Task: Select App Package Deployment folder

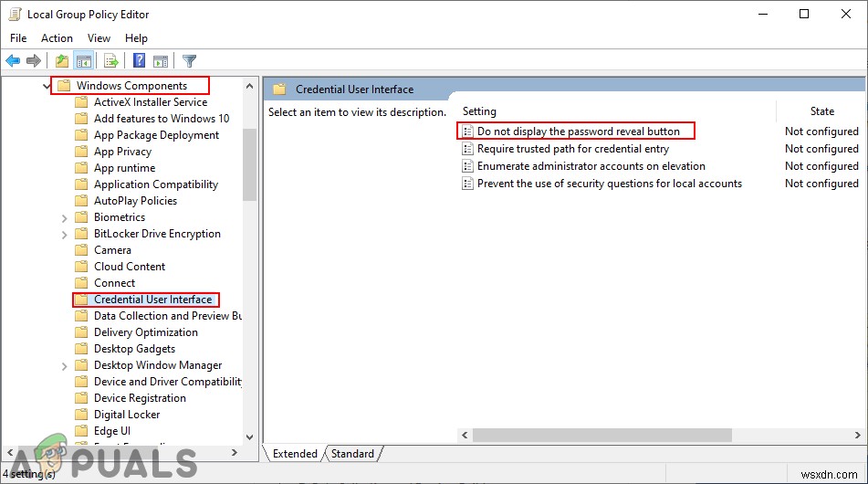Action: click(x=156, y=135)
